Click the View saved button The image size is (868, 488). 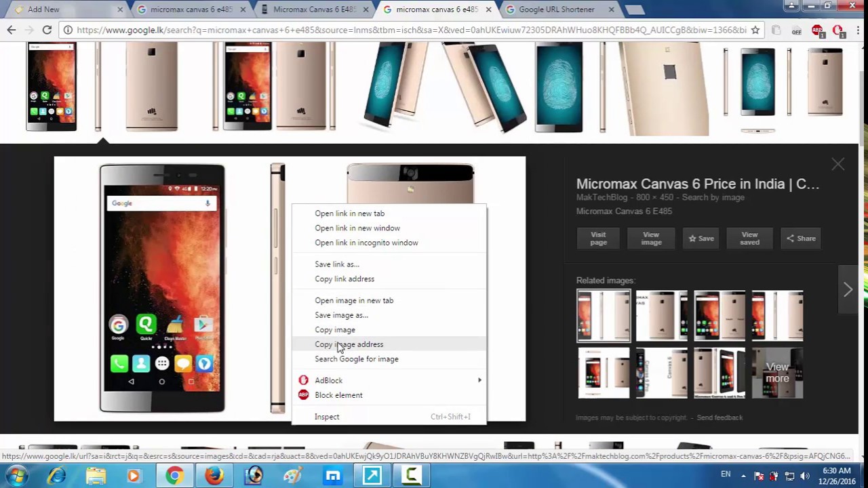click(749, 239)
